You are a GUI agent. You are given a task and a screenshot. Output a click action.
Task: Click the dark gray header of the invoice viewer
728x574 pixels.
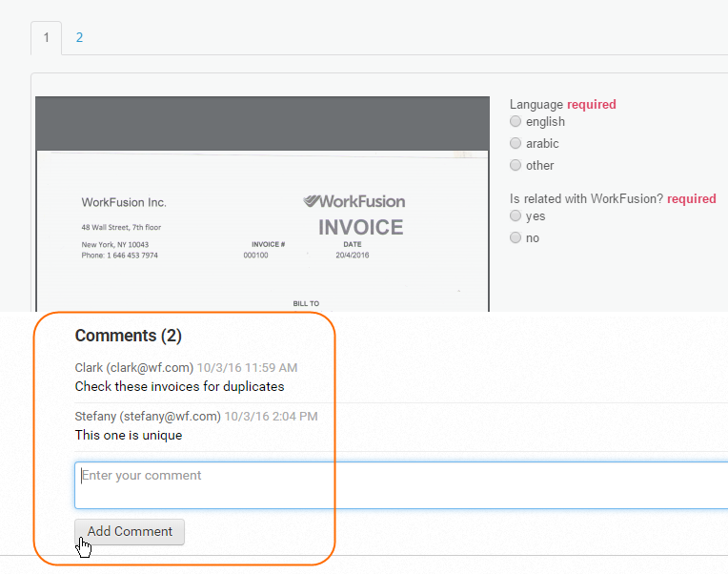coord(262,124)
